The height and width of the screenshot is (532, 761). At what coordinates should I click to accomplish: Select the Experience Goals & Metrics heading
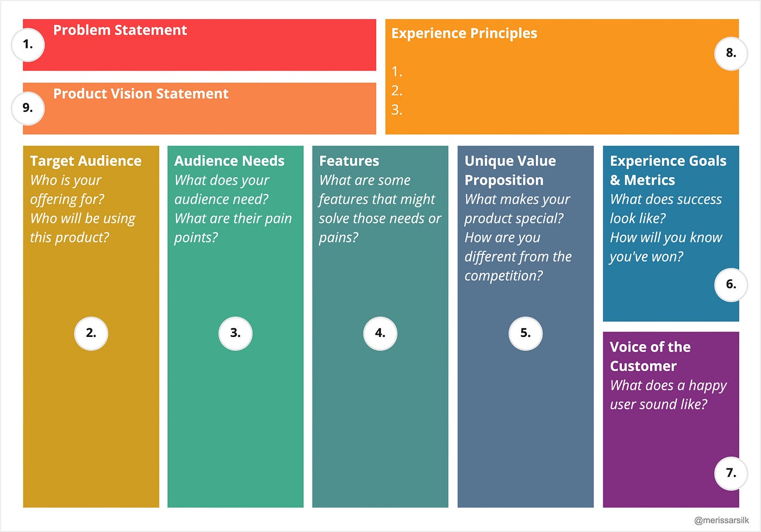click(668, 170)
